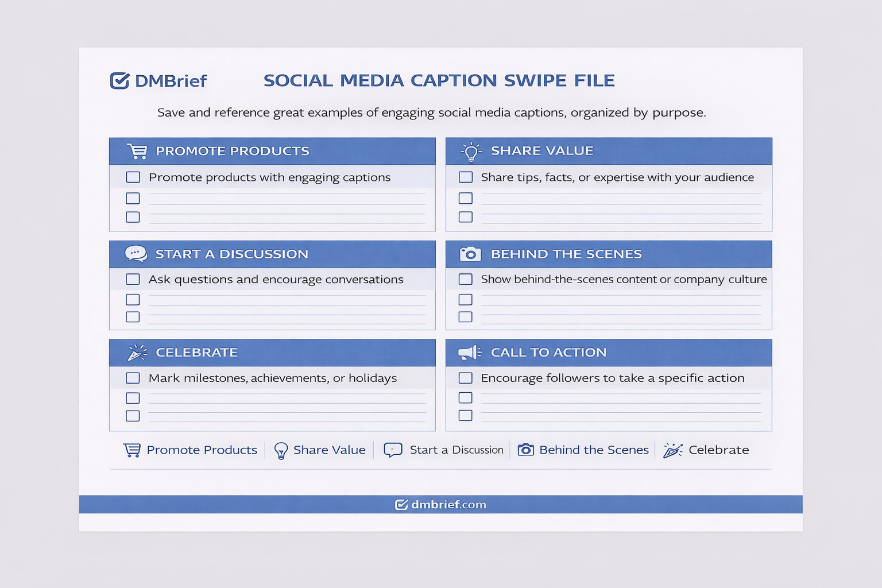This screenshot has width=882, height=588.
Task: Click the 'Start a Discussion' legend text
Action: pyautogui.click(x=456, y=450)
